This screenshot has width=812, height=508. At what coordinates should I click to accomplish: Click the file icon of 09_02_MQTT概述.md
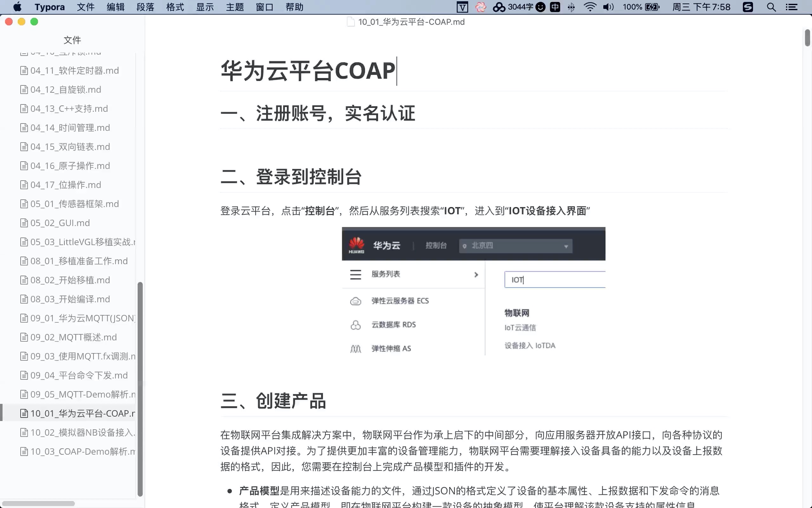[x=24, y=337]
